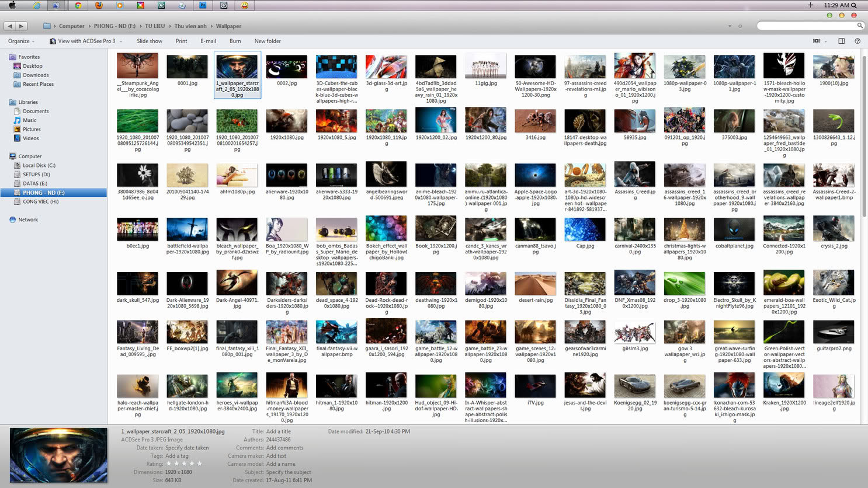Toggle the preview pane icon
868x488 pixels.
click(x=842, y=41)
